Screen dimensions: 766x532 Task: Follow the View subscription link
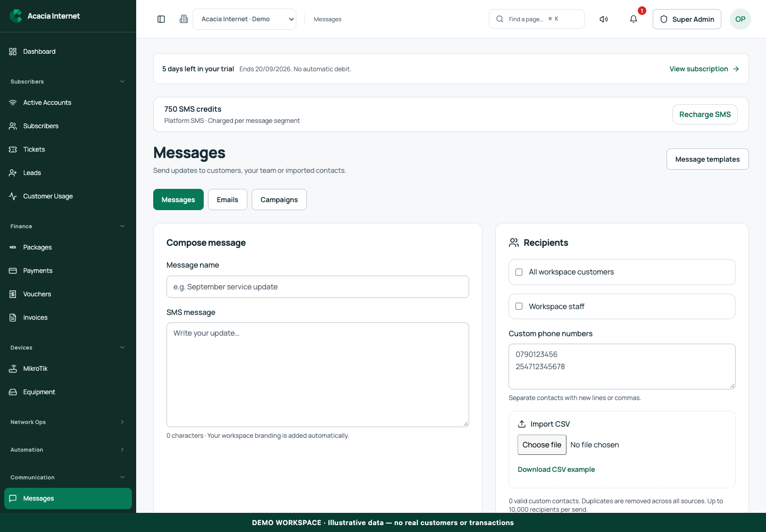[704, 69]
